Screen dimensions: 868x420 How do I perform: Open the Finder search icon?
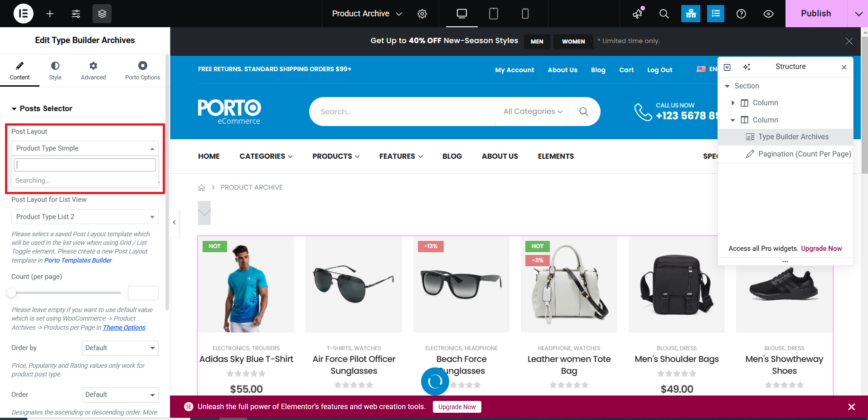click(664, 14)
